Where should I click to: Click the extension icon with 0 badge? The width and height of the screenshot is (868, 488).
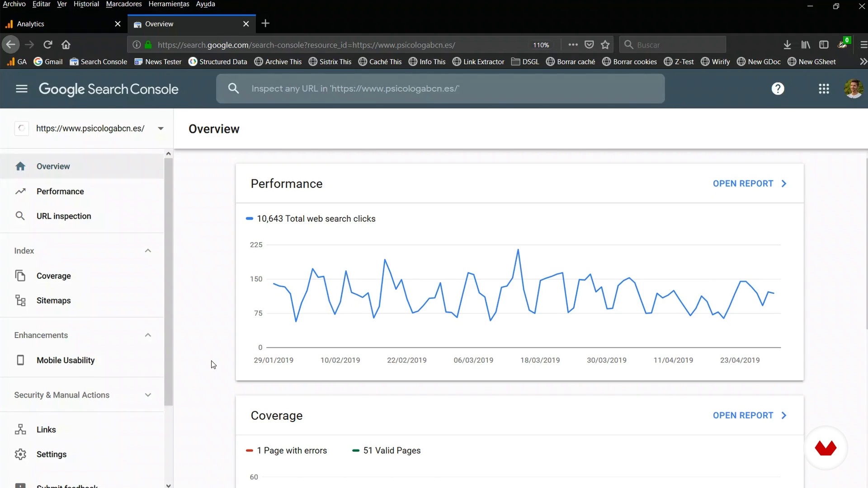[843, 44]
